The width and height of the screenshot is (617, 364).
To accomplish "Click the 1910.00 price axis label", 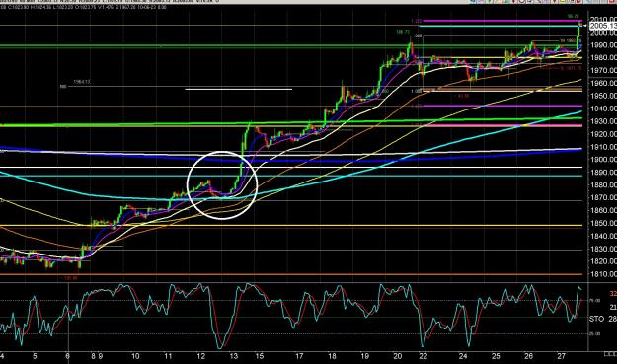I will point(603,147).
